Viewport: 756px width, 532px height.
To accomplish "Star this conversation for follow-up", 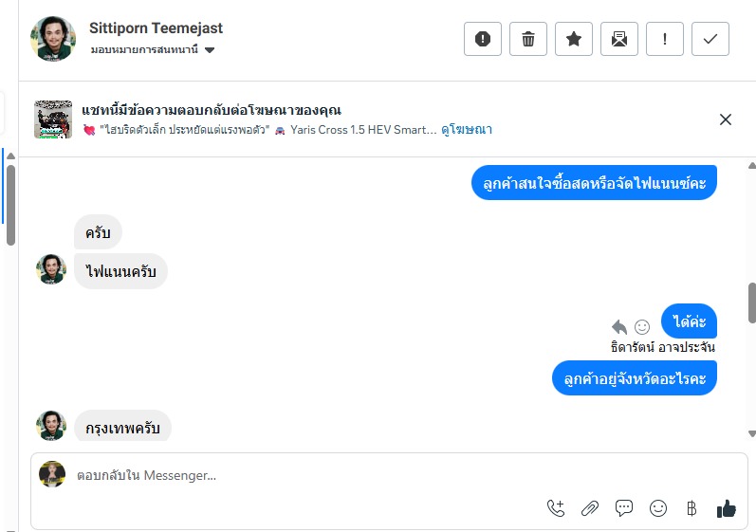I will (x=574, y=39).
